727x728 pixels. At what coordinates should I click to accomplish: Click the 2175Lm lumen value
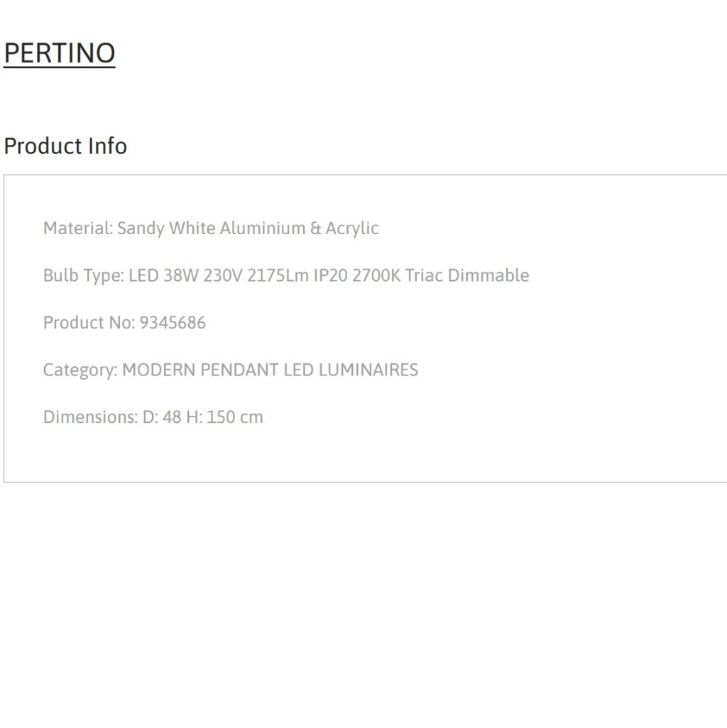278,275
